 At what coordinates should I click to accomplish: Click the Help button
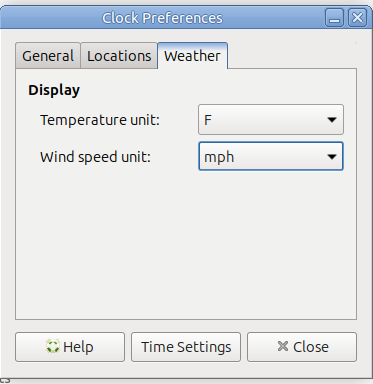(70, 347)
